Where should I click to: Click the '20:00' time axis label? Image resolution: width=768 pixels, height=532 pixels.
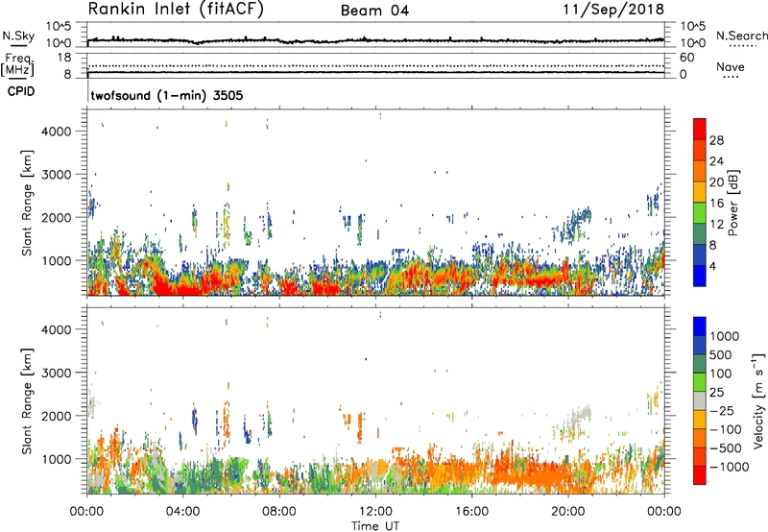pyautogui.click(x=568, y=512)
